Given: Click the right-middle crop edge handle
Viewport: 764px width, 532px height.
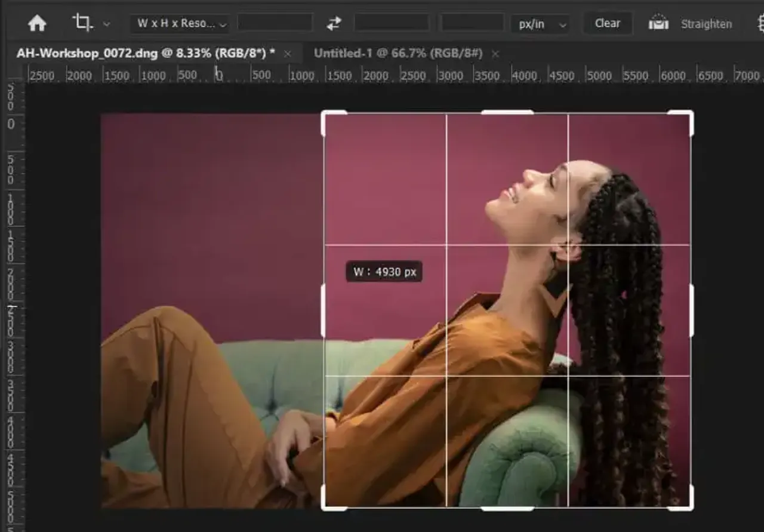Looking at the screenshot, I should [691, 310].
